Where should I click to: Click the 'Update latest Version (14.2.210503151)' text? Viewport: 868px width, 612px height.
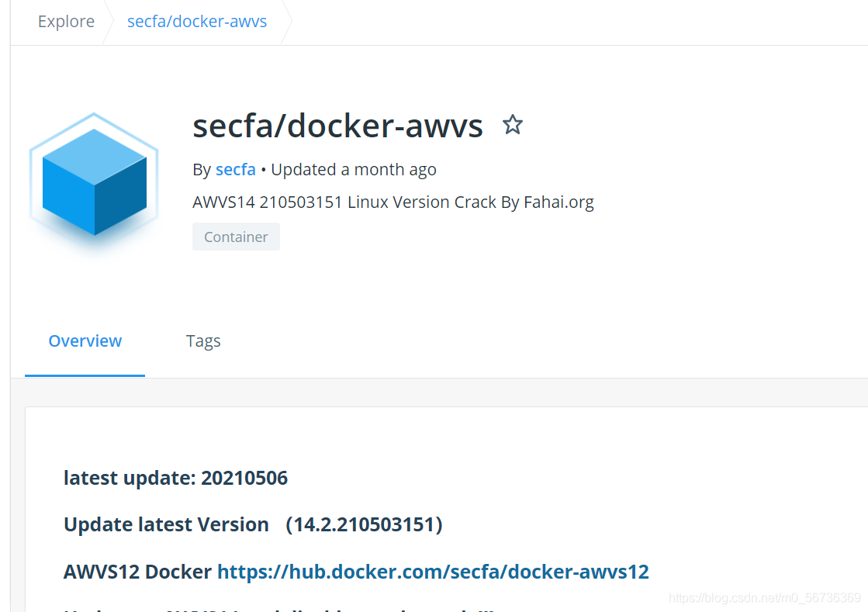[x=253, y=524]
